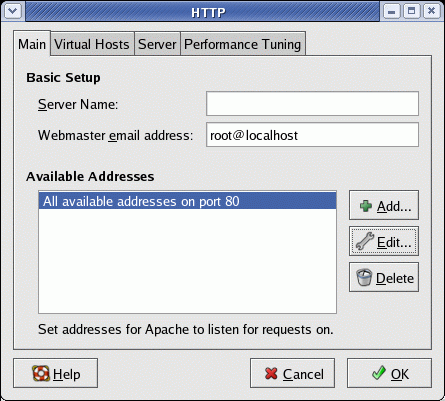Click the Delete button with trash icon
The width and height of the screenshot is (445, 401).
384,277
